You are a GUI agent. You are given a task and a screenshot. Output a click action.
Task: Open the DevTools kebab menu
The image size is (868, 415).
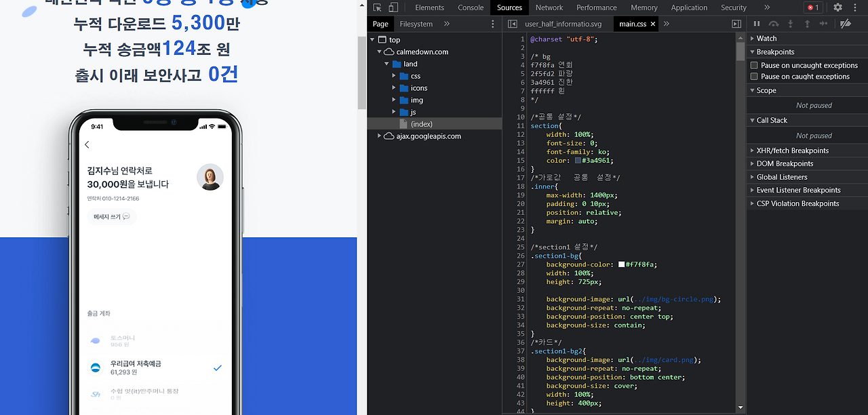point(856,7)
